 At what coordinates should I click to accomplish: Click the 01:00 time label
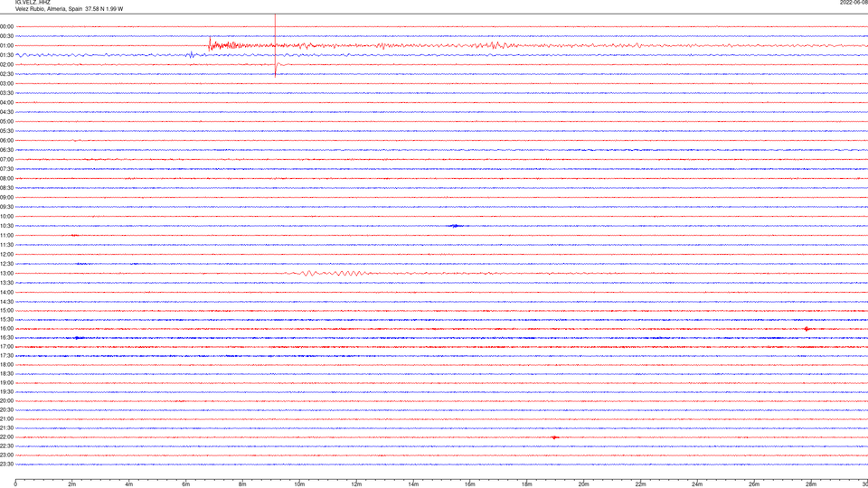tap(6, 45)
